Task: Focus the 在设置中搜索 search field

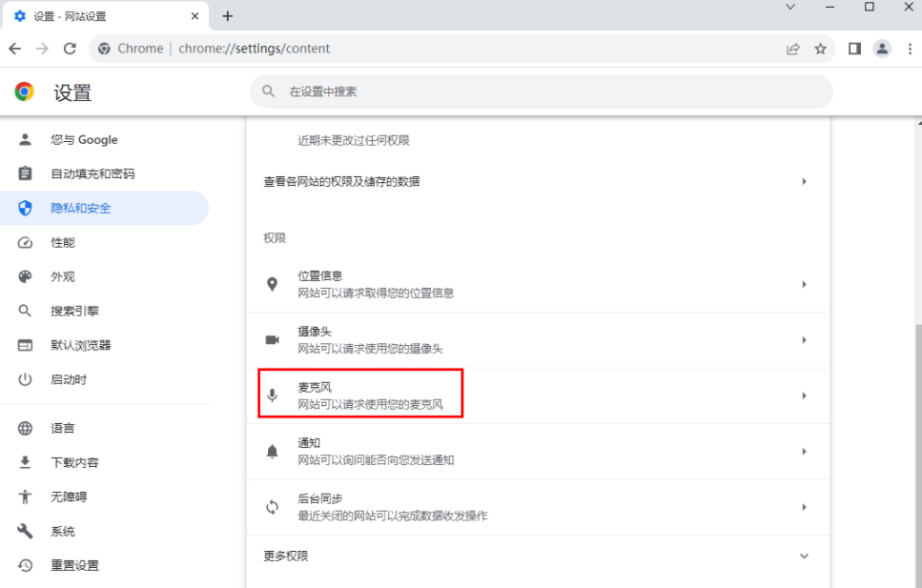Action: tap(542, 91)
